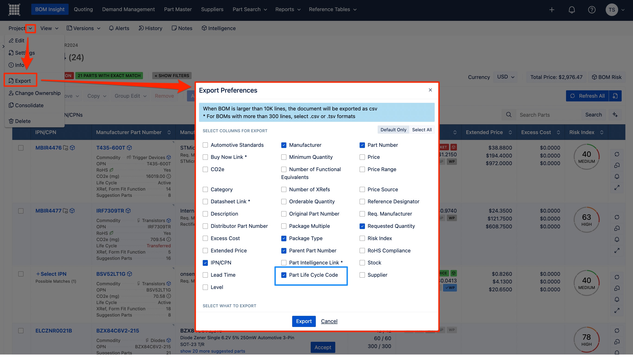Viewport: 633px width, 364px height.
Task: Click the sparkle AI search icon
Action: pos(615,114)
